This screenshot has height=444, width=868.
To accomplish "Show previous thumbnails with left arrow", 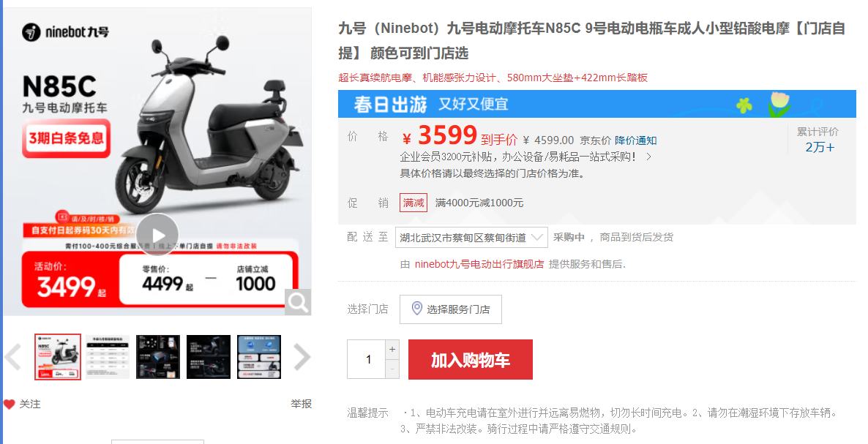I will (x=12, y=357).
